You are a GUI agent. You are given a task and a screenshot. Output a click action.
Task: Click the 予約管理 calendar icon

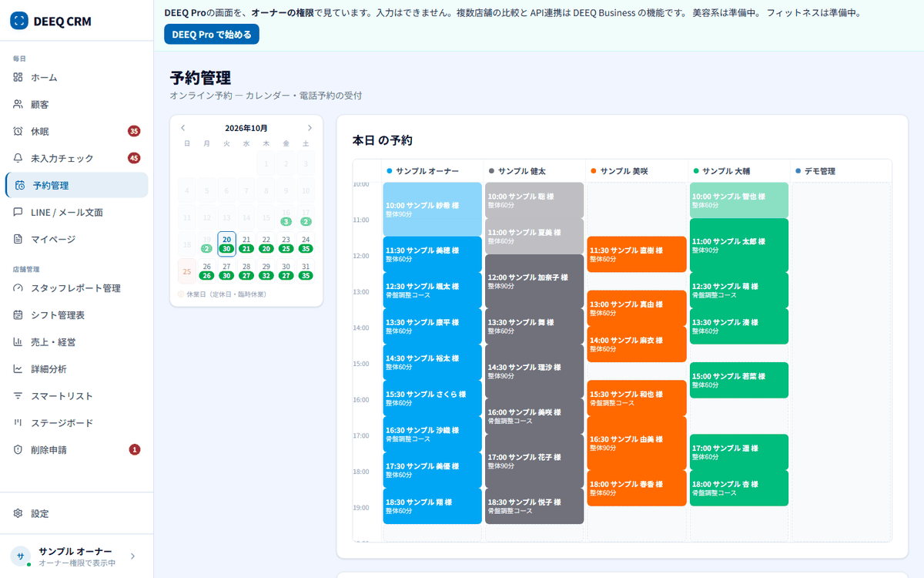point(20,185)
